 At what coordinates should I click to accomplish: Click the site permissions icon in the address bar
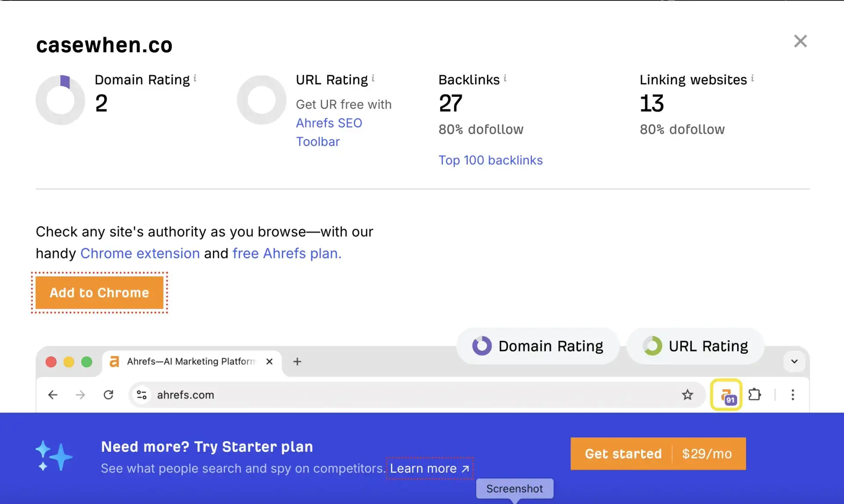(142, 395)
